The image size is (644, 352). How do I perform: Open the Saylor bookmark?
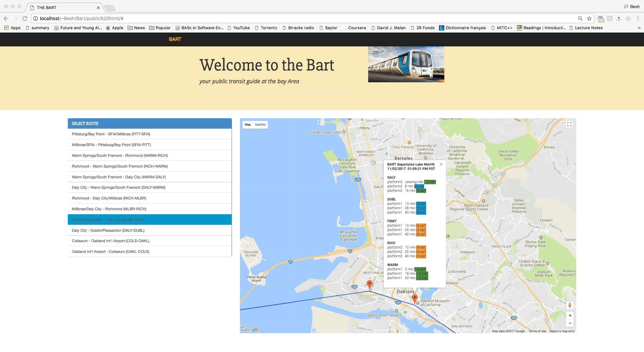(x=328, y=28)
